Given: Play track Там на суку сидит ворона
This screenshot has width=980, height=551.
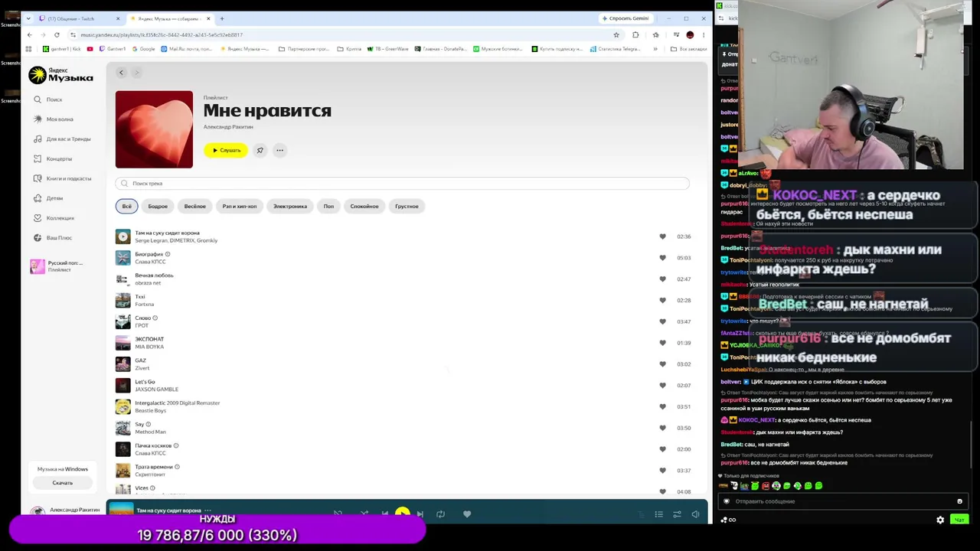Looking at the screenshot, I should 122,236.
